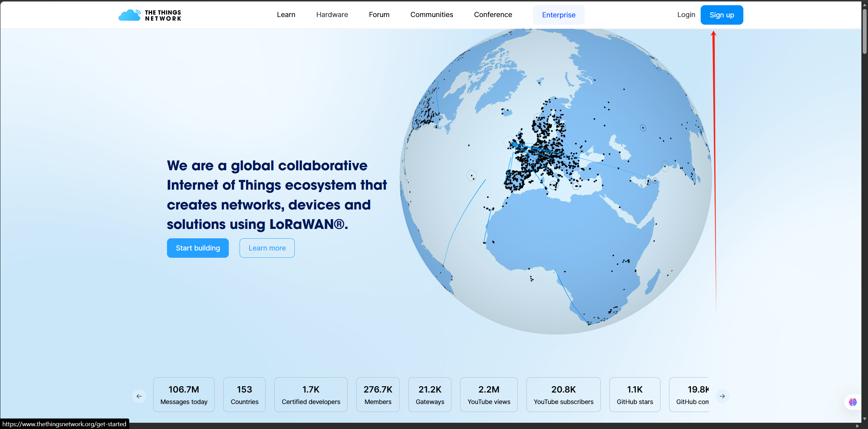Open the Conference page

point(493,15)
